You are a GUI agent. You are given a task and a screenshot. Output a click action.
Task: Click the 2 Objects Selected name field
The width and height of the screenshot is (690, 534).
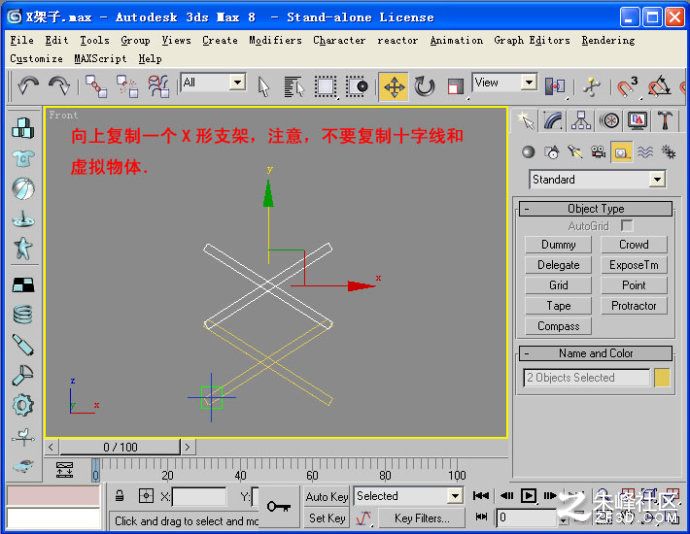point(586,378)
